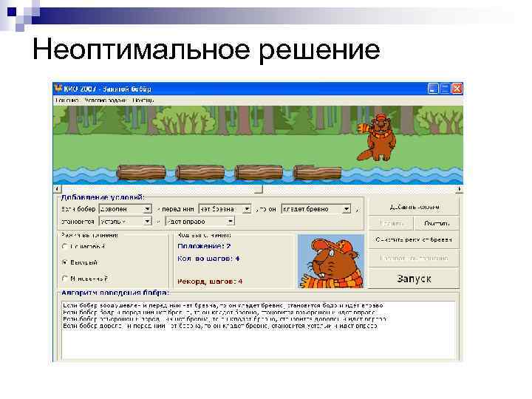Open the first menu in the menu bar

67,100
